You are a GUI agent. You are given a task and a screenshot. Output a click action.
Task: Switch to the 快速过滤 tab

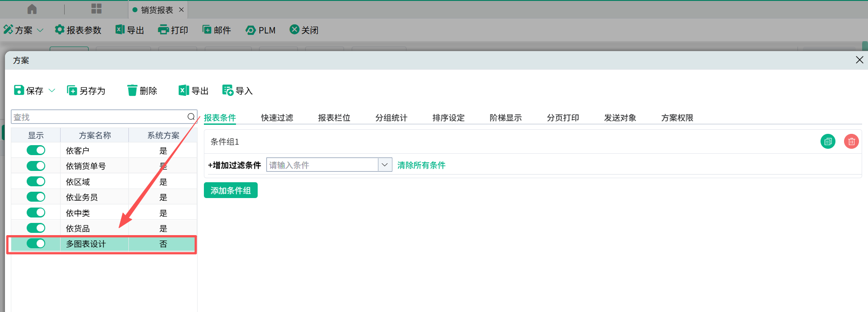coord(277,118)
